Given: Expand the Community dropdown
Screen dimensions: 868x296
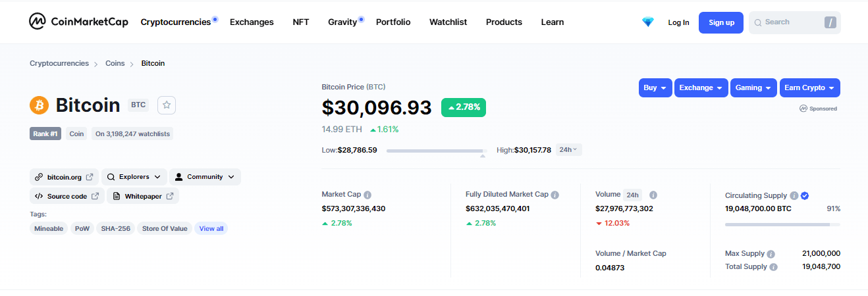Looking at the screenshot, I should pyautogui.click(x=205, y=177).
